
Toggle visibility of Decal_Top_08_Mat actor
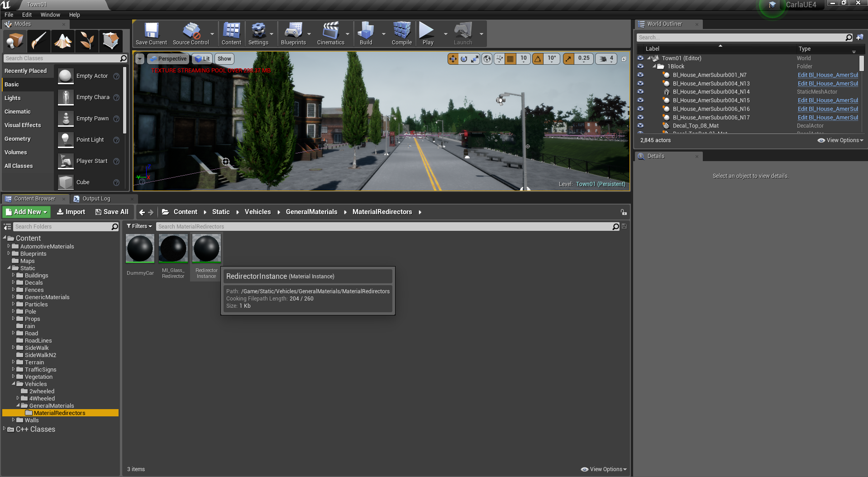(x=640, y=126)
